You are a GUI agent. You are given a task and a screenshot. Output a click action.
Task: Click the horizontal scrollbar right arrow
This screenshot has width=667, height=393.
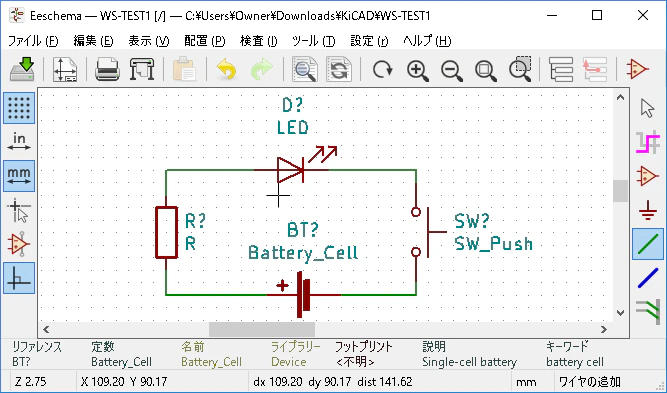604,329
